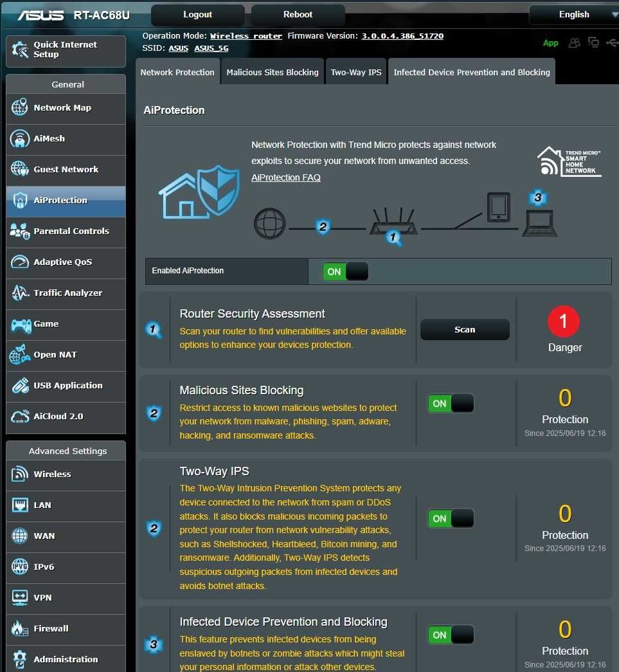Open the AiProtection FAQ link
The image size is (619, 672).
(286, 177)
